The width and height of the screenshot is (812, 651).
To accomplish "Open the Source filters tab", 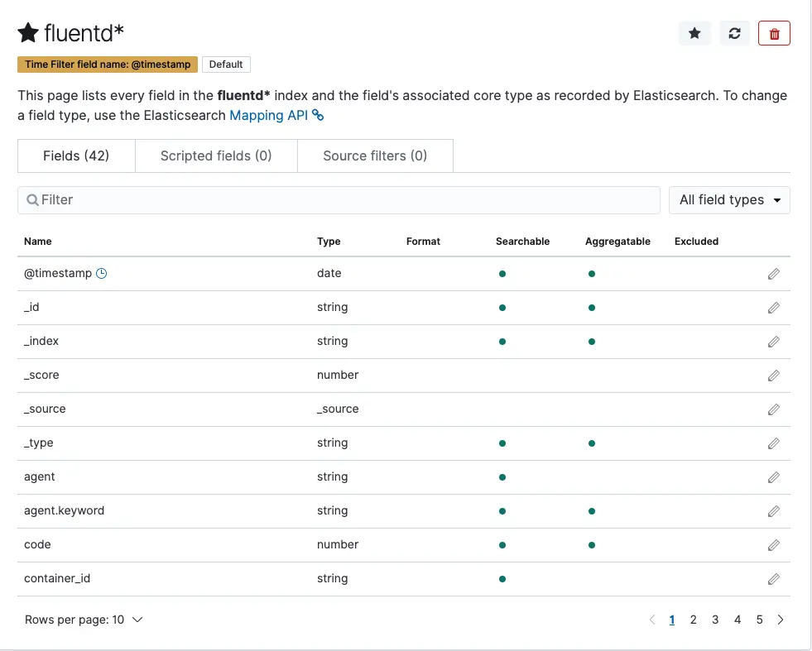I will (x=375, y=156).
